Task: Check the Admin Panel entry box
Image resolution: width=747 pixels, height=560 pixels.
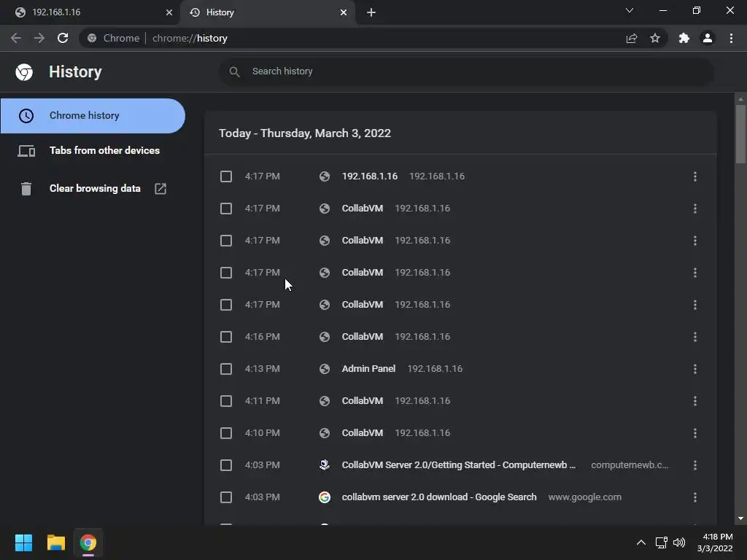Action: click(226, 369)
